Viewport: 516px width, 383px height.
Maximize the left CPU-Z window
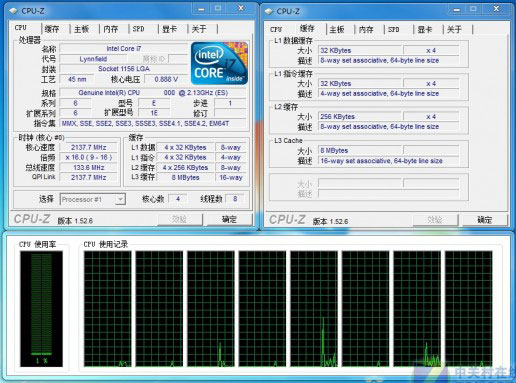tap(218, 9)
